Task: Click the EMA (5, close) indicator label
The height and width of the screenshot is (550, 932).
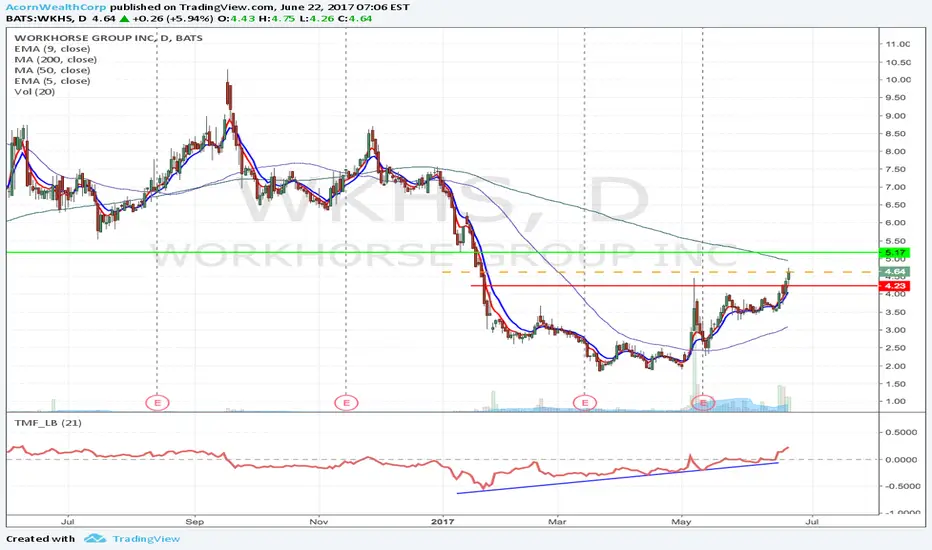Action: (x=52, y=81)
